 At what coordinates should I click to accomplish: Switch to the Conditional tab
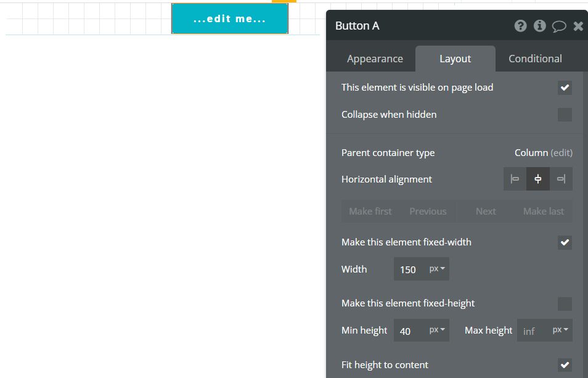coord(535,59)
